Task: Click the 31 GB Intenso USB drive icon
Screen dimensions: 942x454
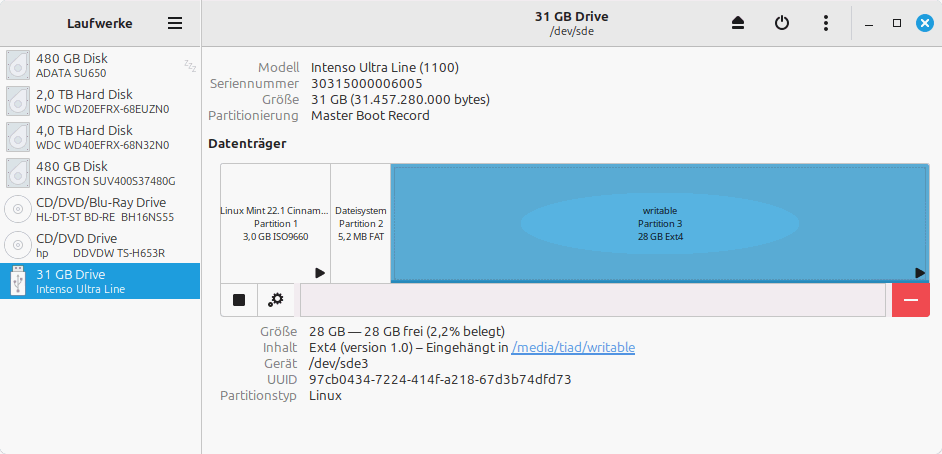Action: [18, 281]
